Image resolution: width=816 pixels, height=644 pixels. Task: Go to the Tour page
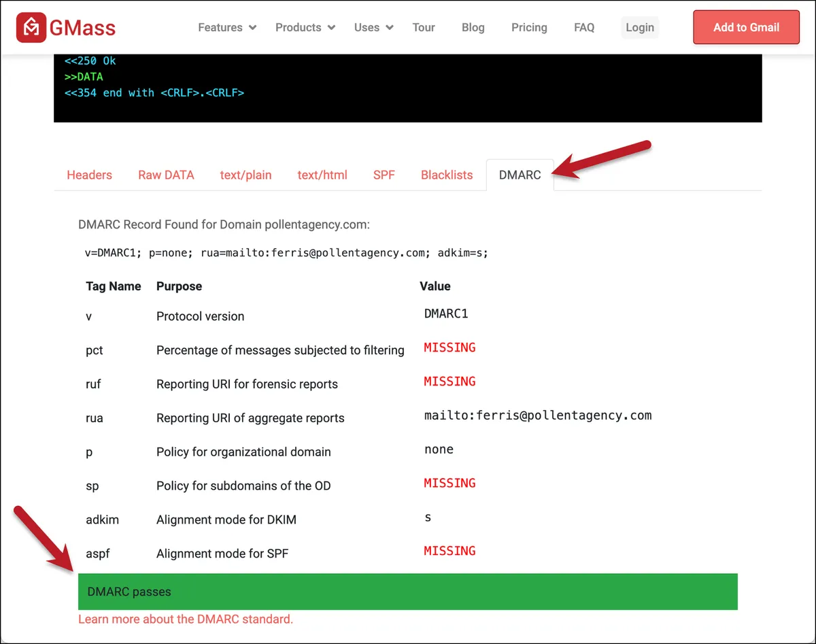tap(424, 27)
